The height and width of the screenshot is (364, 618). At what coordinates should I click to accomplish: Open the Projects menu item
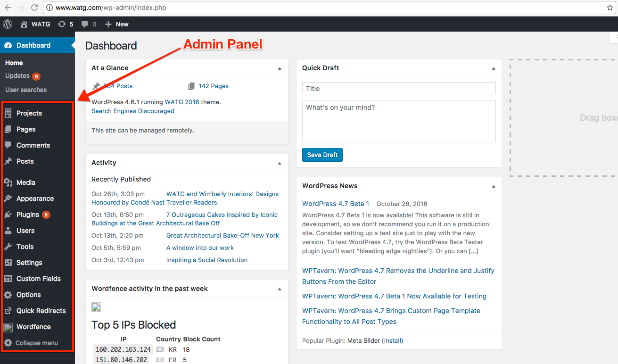[x=29, y=113]
